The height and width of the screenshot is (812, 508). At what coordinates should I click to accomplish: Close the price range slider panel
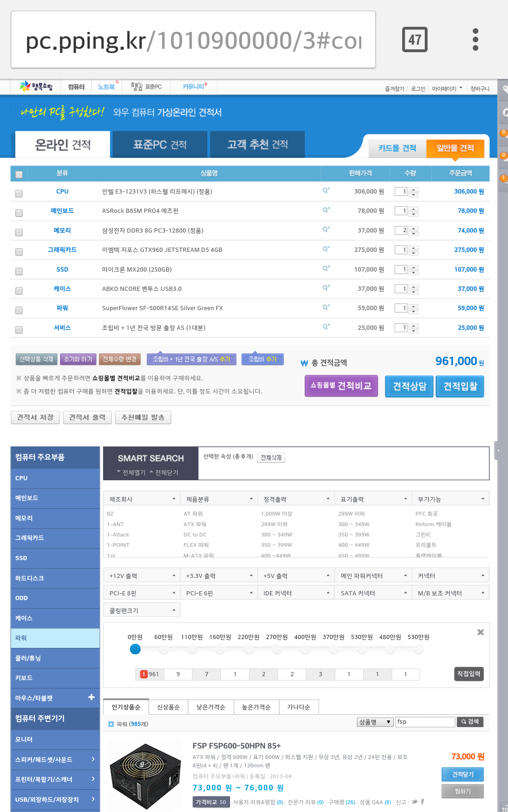point(480,632)
